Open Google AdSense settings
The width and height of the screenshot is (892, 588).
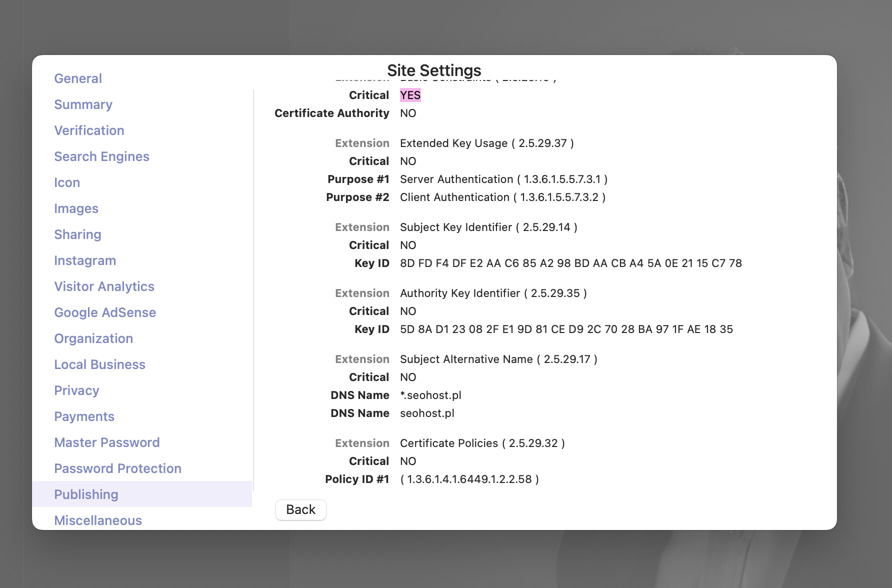105,312
